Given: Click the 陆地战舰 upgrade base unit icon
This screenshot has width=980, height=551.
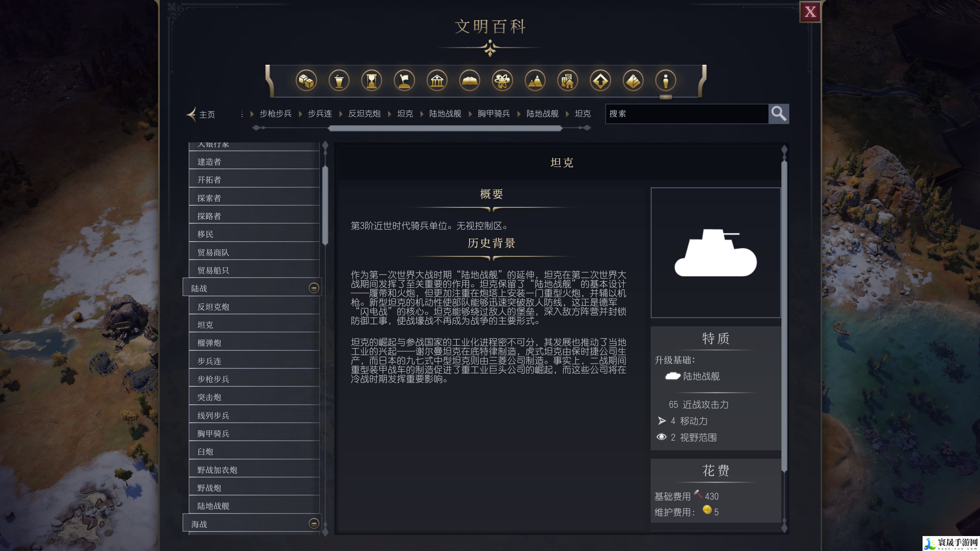Looking at the screenshot, I should 672,376.
